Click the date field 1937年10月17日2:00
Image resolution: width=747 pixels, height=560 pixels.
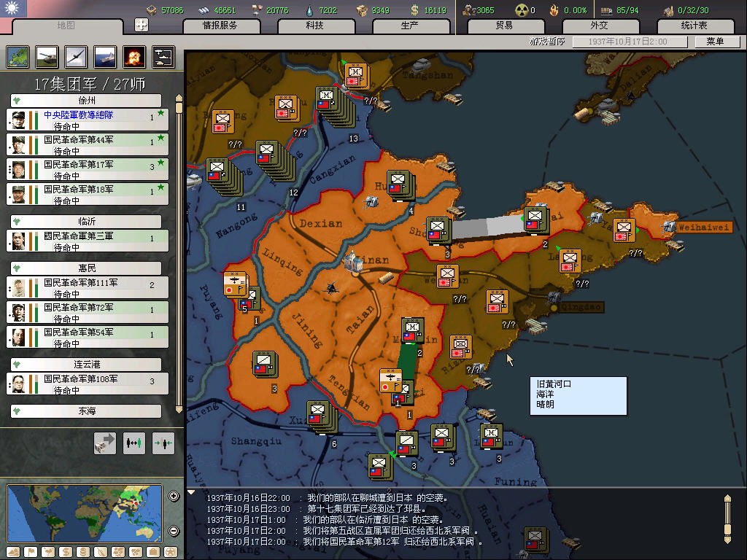pos(630,42)
